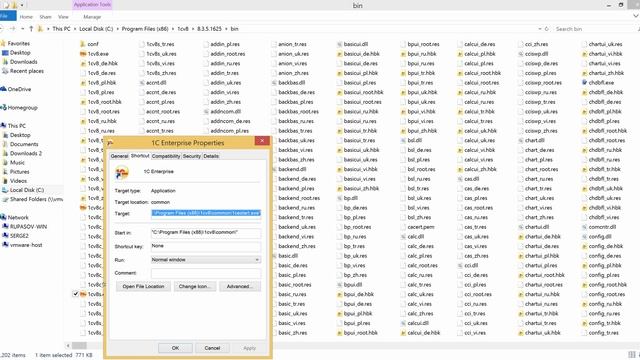640x360 pixels.
Task: Click 8.3.5.1625 in address bar
Action: point(209,29)
